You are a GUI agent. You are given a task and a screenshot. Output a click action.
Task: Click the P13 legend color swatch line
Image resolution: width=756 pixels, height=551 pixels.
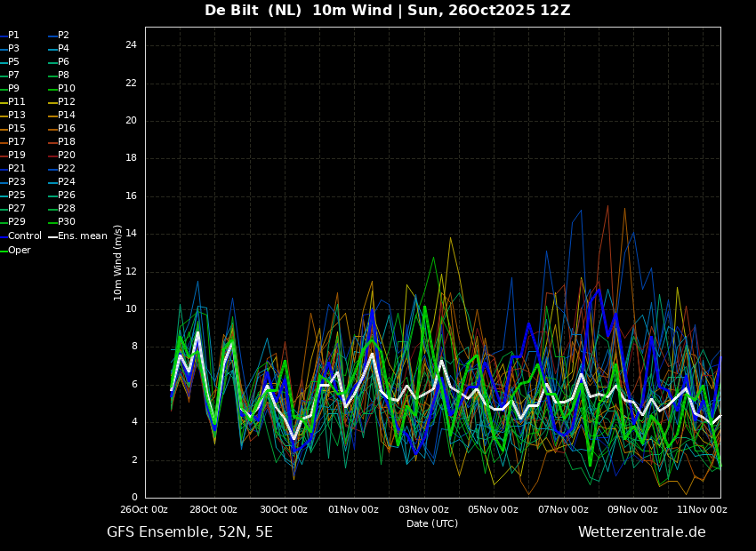point(4,116)
